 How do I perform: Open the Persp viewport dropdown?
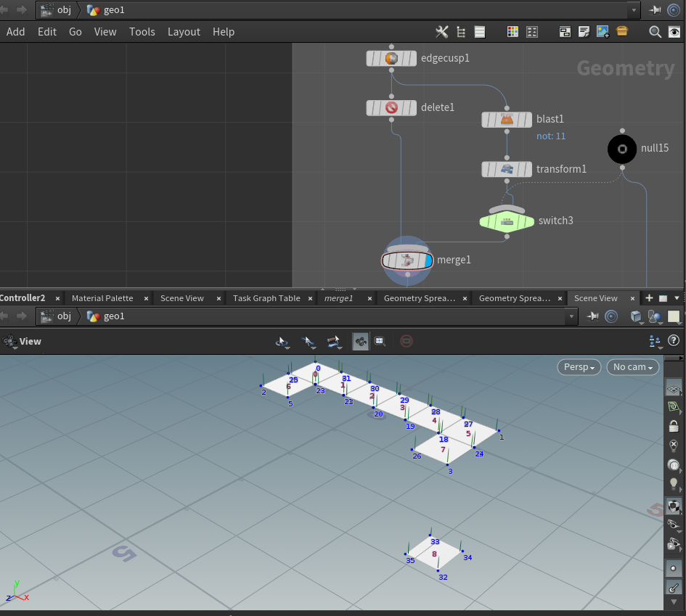pyautogui.click(x=579, y=367)
